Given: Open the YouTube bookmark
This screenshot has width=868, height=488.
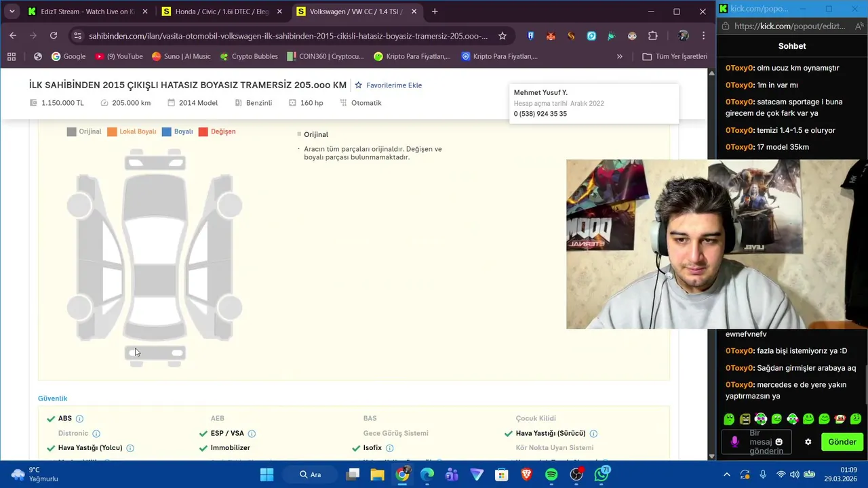Looking at the screenshot, I should tap(119, 56).
